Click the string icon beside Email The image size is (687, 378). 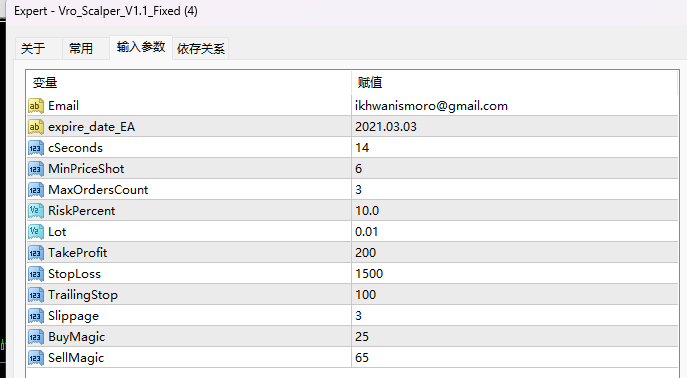click(35, 106)
